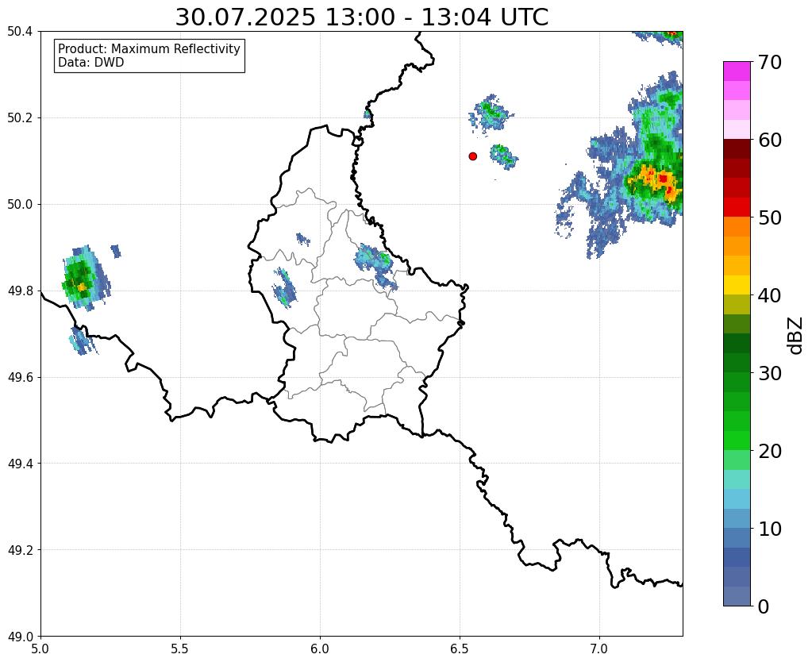This screenshot has height=662, width=812.
Task: Click the x-axis label 6.0
Action: (x=320, y=649)
